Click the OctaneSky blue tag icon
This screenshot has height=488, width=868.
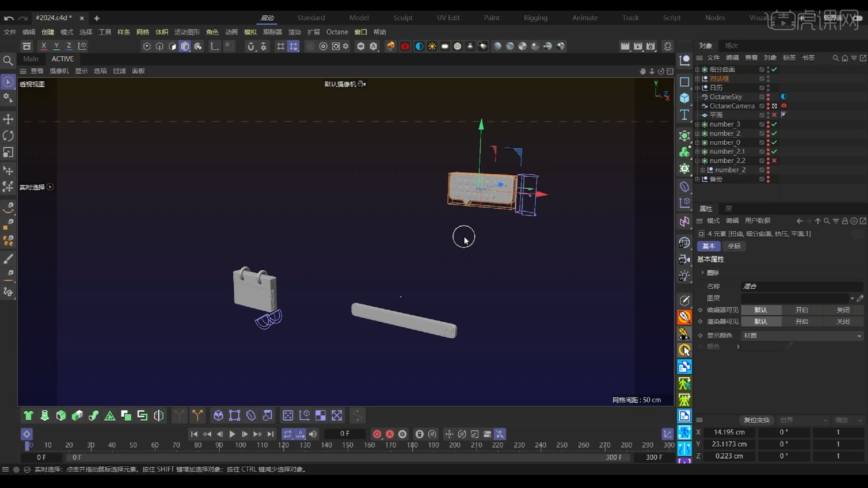[784, 97]
